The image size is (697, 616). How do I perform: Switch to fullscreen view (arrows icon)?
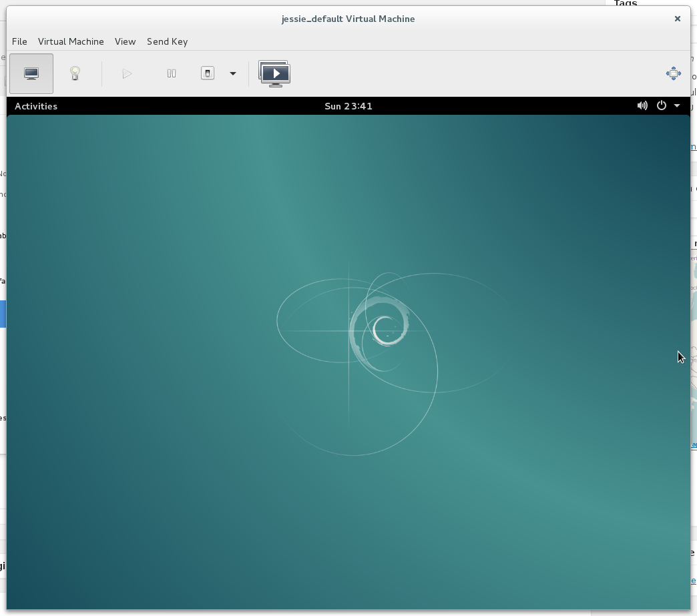coord(674,73)
